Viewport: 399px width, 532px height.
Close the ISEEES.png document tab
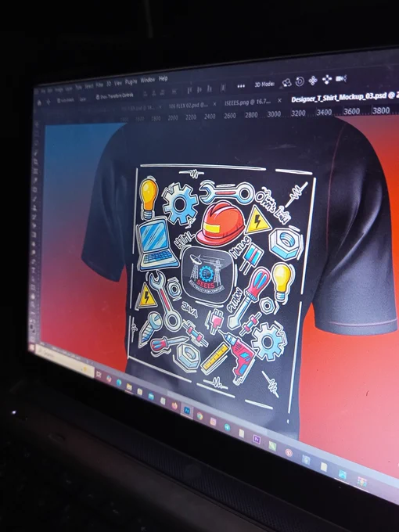point(279,100)
